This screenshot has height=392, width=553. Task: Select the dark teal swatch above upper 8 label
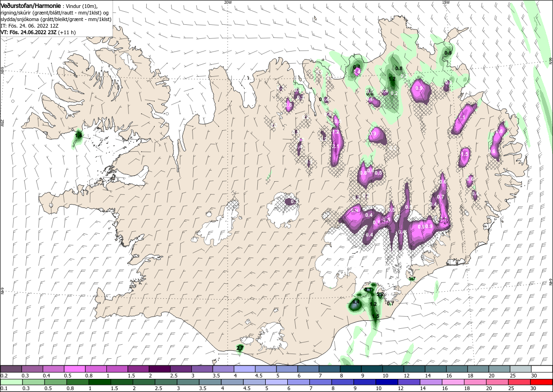click(x=351, y=369)
